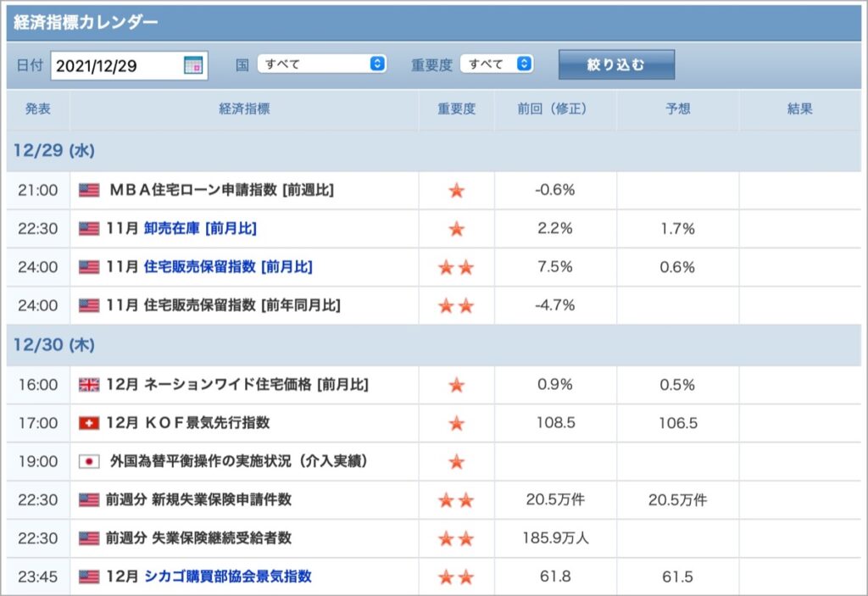Click the US flag beside 住宅販売保留指数 [前年同月比]
The height and width of the screenshot is (596, 868).
click(x=88, y=306)
